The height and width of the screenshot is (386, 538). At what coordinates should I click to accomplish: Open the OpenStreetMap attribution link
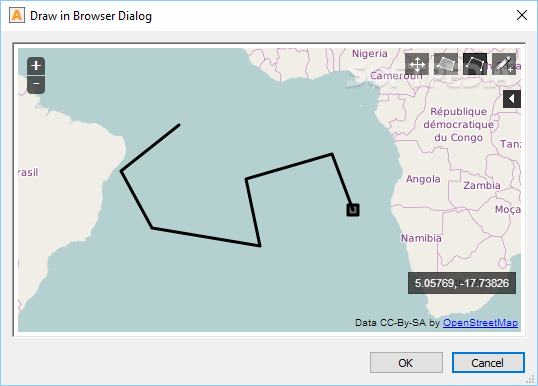(x=480, y=323)
